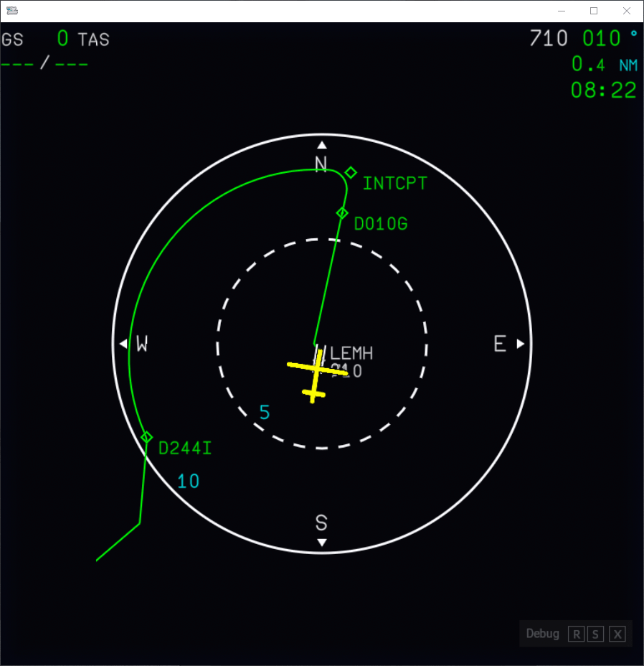Click the south triangle marker on compass
The height and width of the screenshot is (666, 644).
(x=322, y=543)
